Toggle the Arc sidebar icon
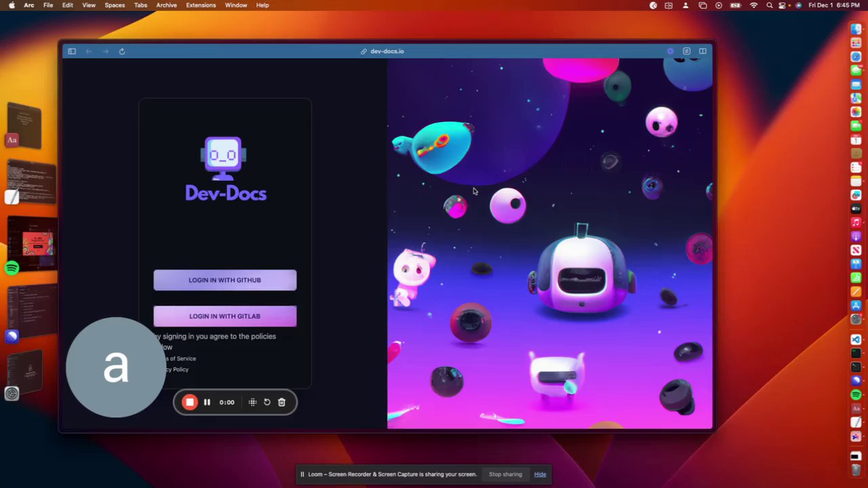 click(72, 52)
